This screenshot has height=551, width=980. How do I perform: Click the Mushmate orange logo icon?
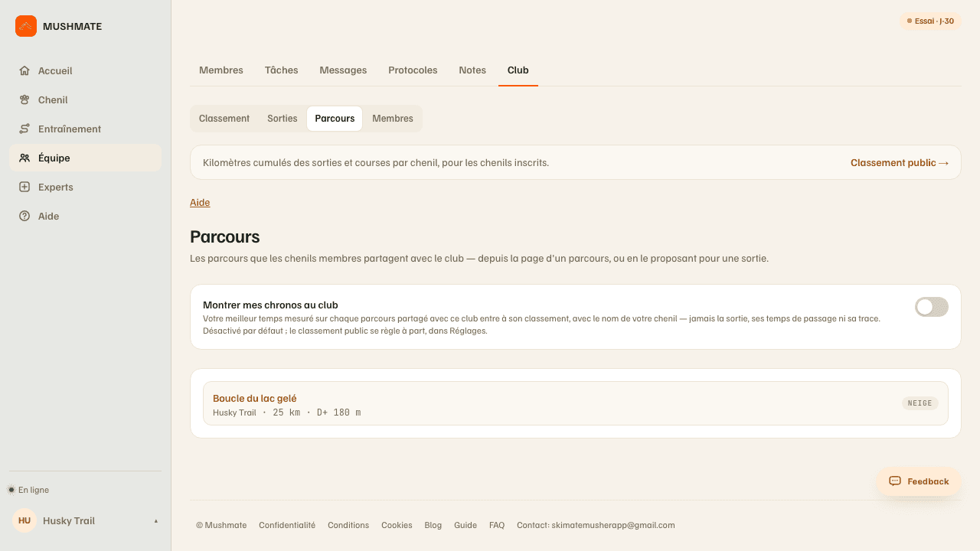[26, 26]
